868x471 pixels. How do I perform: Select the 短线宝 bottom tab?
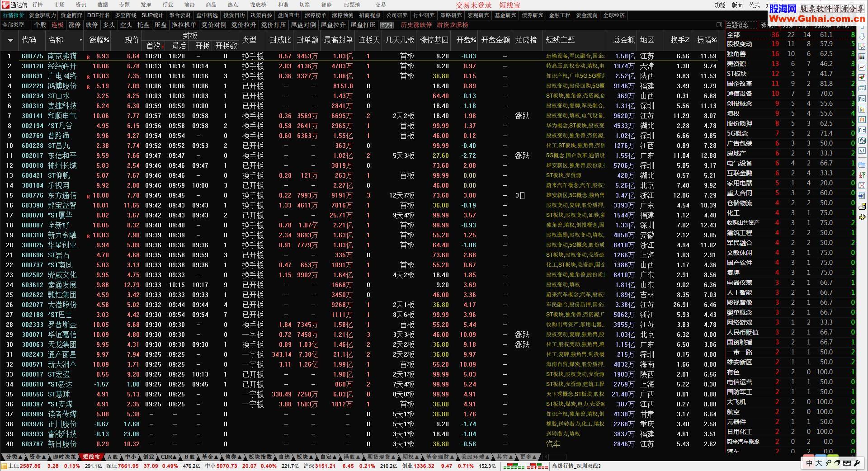91,457
